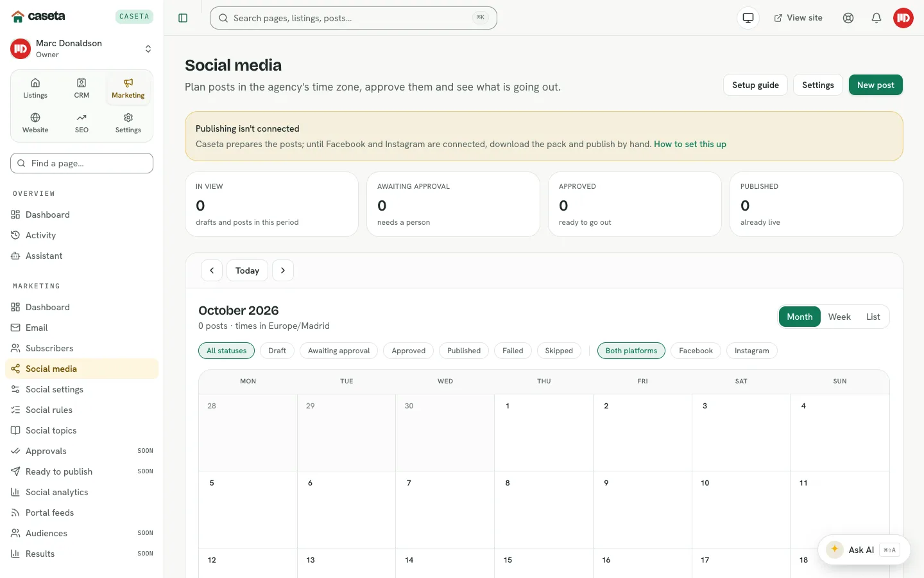Open the Website section globe icon
This screenshot has width=924, height=578.
click(x=35, y=123)
